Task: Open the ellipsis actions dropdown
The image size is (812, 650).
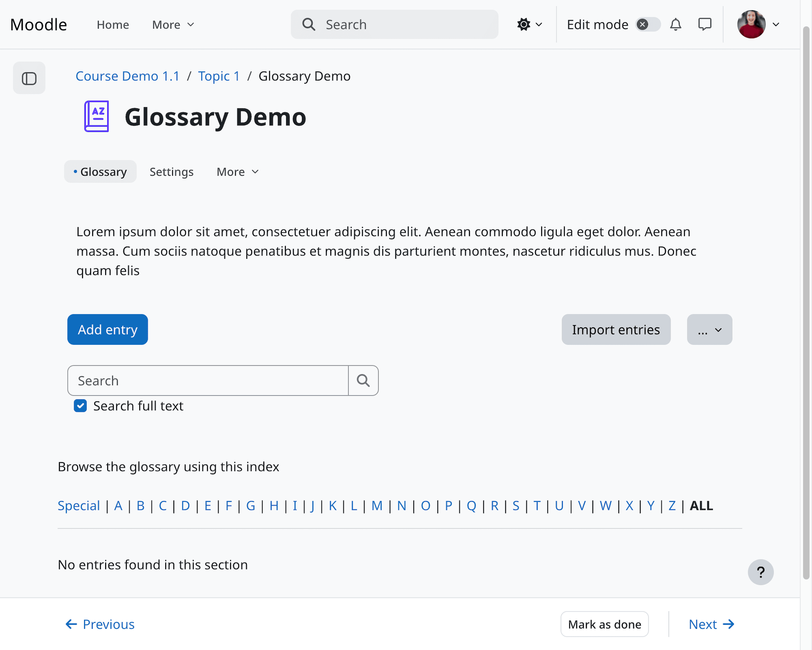Action: 710,329
